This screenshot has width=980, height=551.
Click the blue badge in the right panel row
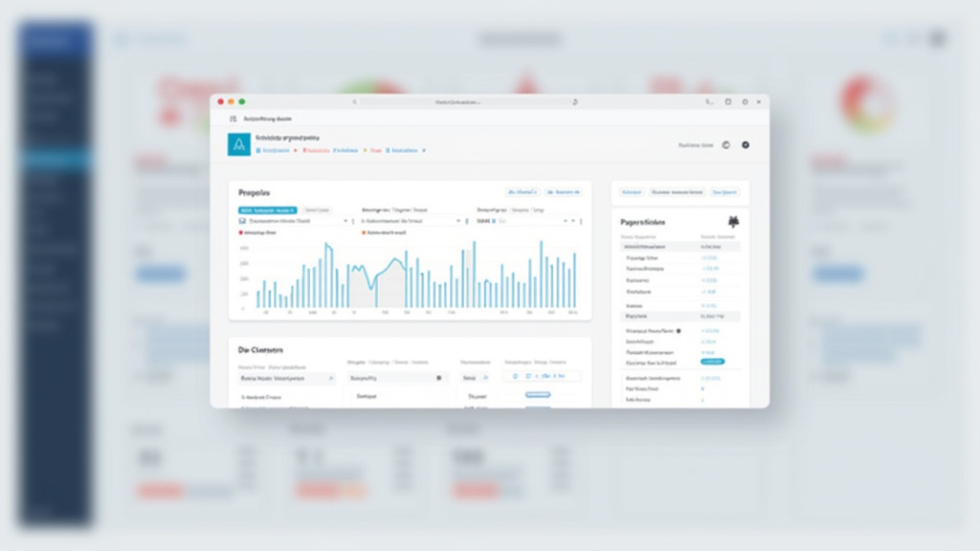(715, 362)
